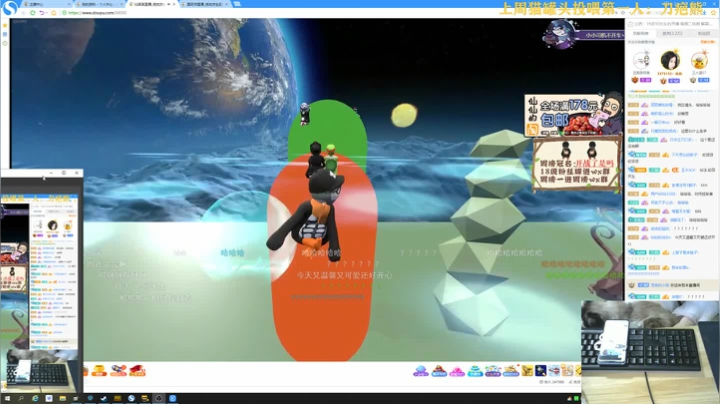Click the yellow gift icon at bottom left
This screenshot has height=404, width=720.
coord(99,370)
